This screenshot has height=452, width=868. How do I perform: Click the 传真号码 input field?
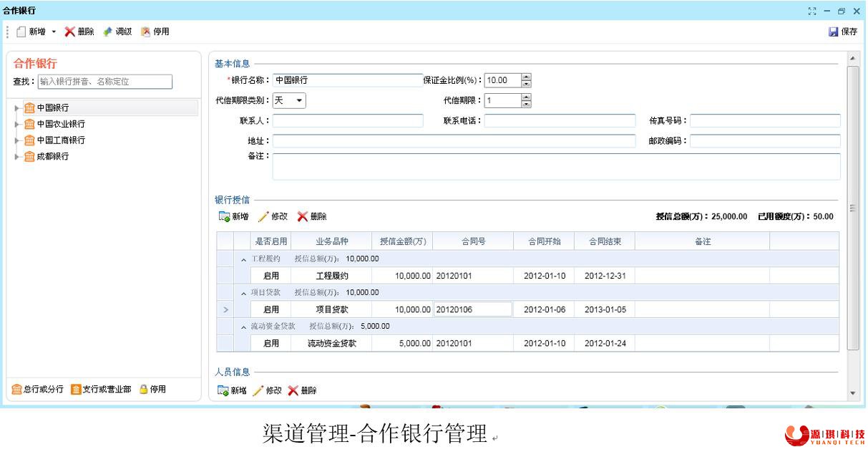[x=765, y=121]
